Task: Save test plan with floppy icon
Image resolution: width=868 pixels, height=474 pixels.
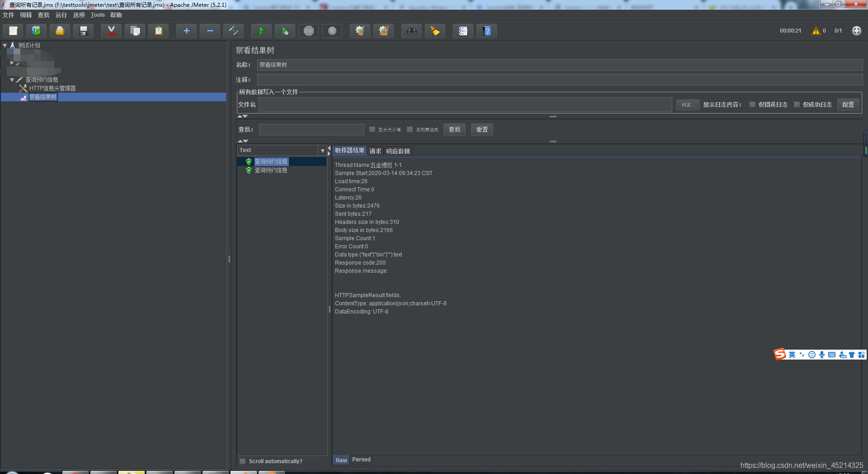Action: [83, 31]
